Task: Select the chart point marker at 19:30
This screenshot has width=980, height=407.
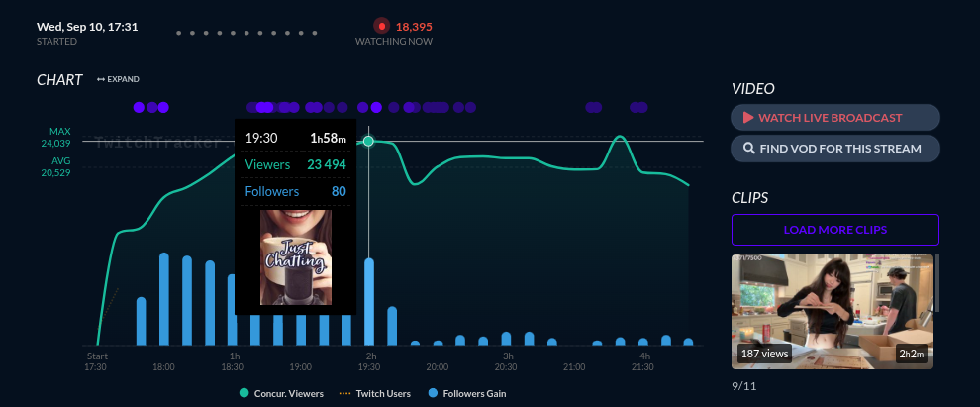Action: (369, 141)
